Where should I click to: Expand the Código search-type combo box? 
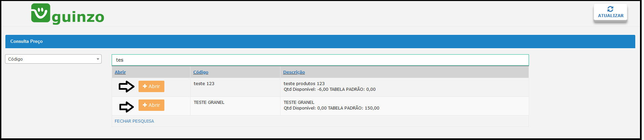click(x=53, y=59)
